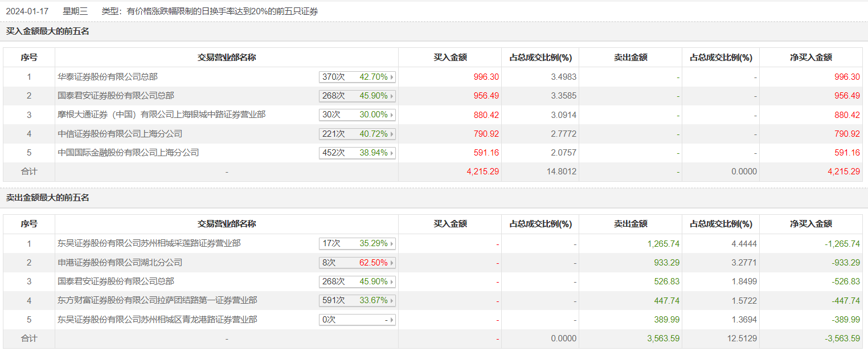Image resolution: width=868 pixels, height=351 pixels.
Task: Click arrow icon beside 东吴证券采莲路 35.29%
Action: pos(392,244)
